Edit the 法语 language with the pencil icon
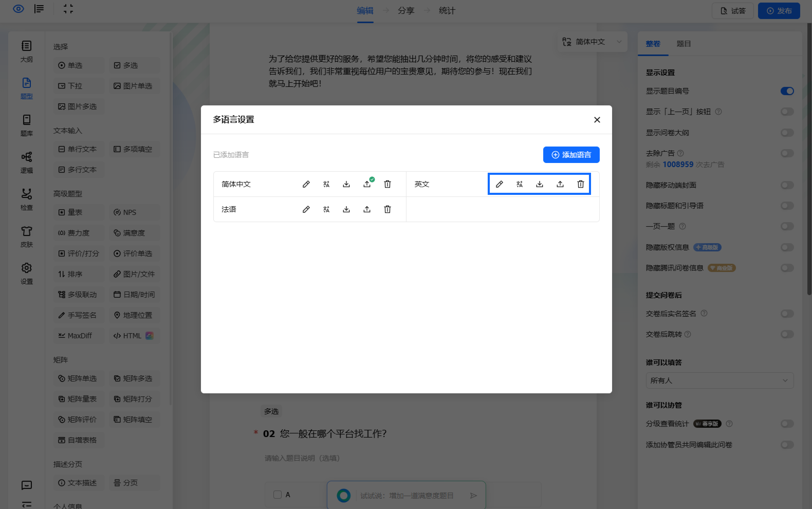Screen dimensions: 812x509 pos(306,210)
